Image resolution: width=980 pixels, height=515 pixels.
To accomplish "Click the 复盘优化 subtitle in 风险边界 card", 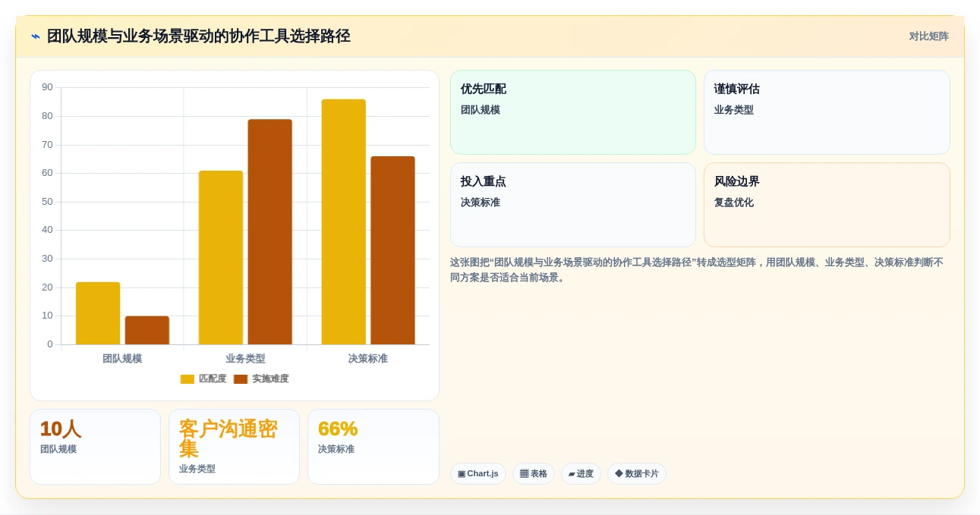I will pyautogui.click(x=734, y=203).
